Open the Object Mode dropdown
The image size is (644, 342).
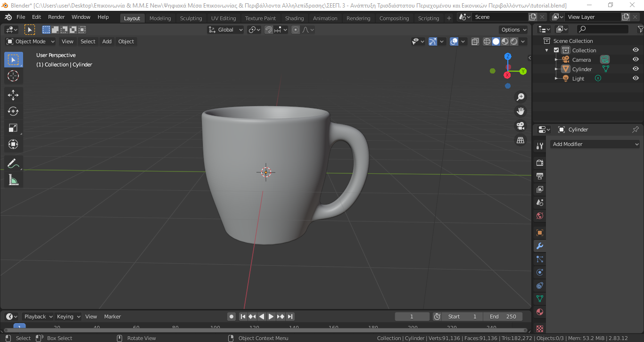coord(31,41)
